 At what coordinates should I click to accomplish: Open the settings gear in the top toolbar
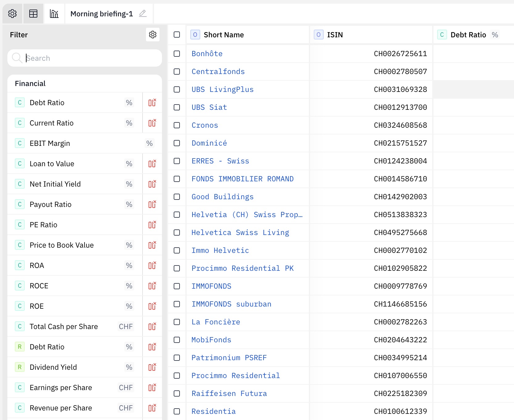tap(12, 14)
